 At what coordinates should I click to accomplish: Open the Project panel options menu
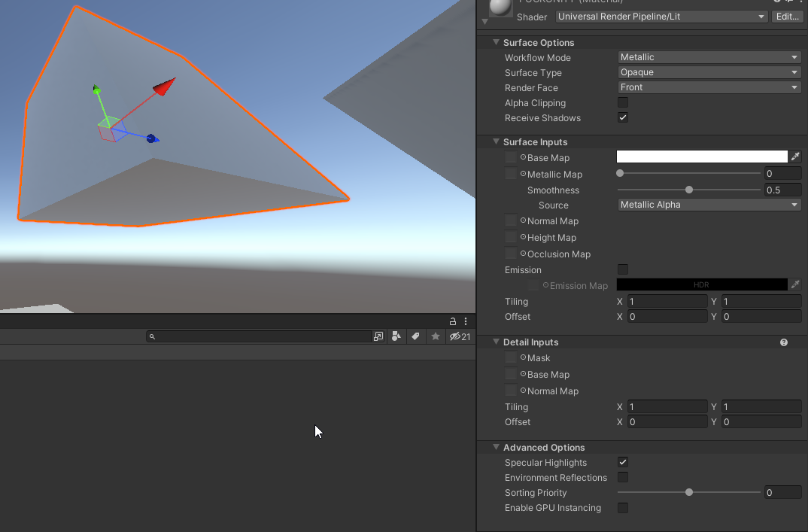(x=465, y=321)
